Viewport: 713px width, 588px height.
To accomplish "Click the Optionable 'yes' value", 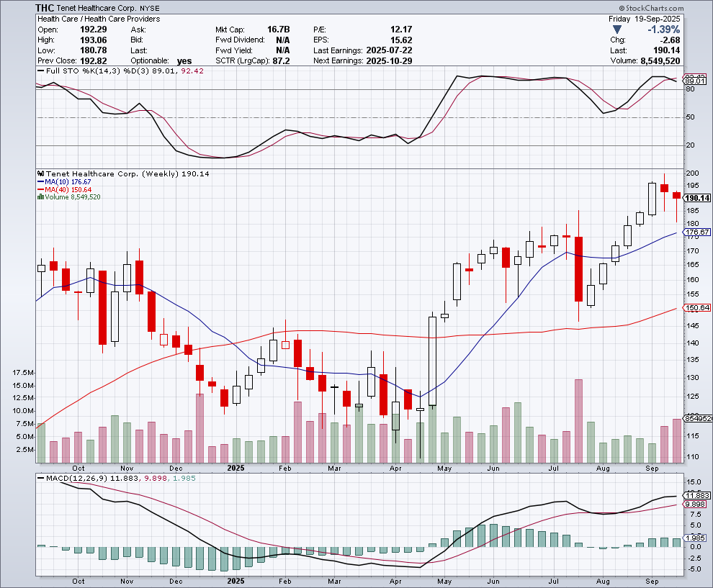I will coord(184,61).
